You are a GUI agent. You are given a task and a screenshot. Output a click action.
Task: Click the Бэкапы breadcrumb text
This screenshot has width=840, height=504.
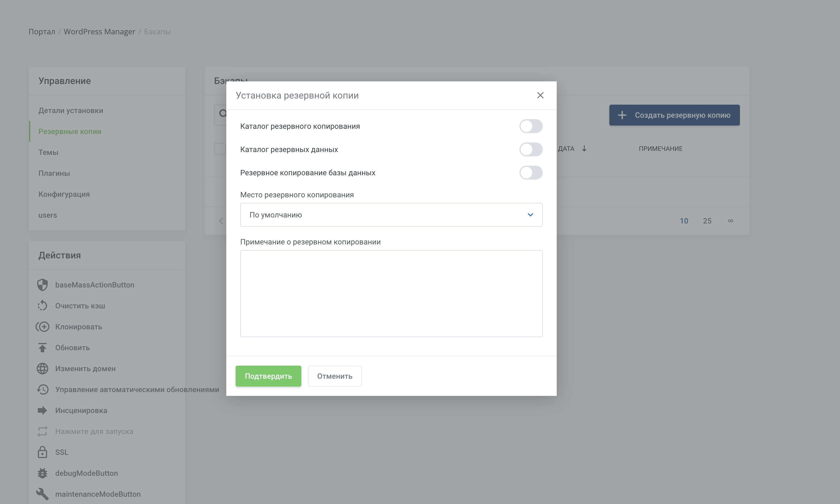pos(157,32)
